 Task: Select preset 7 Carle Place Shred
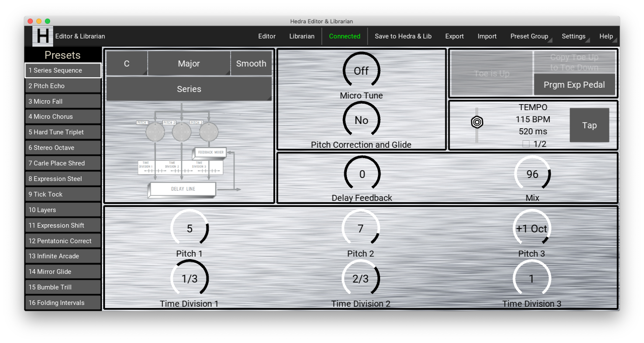click(x=63, y=163)
